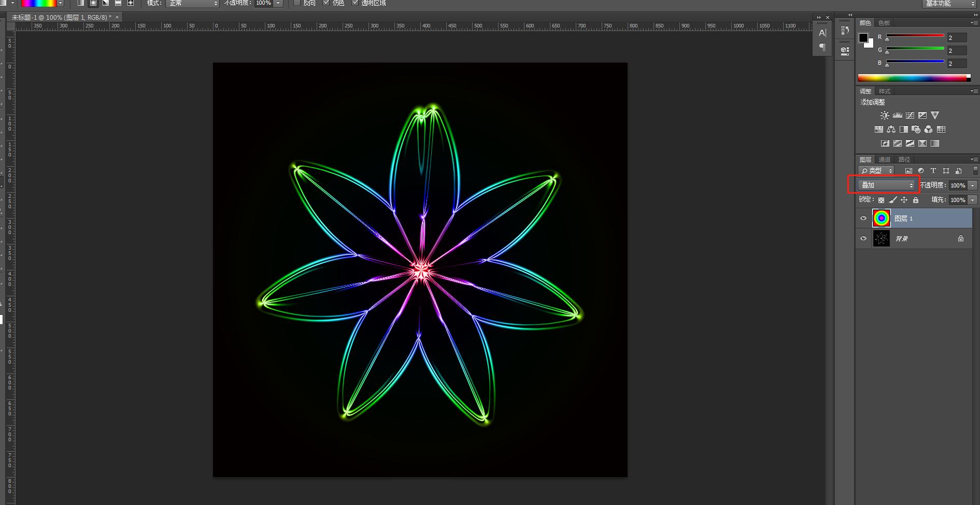Enable the lock transparent pixels option

click(881, 200)
